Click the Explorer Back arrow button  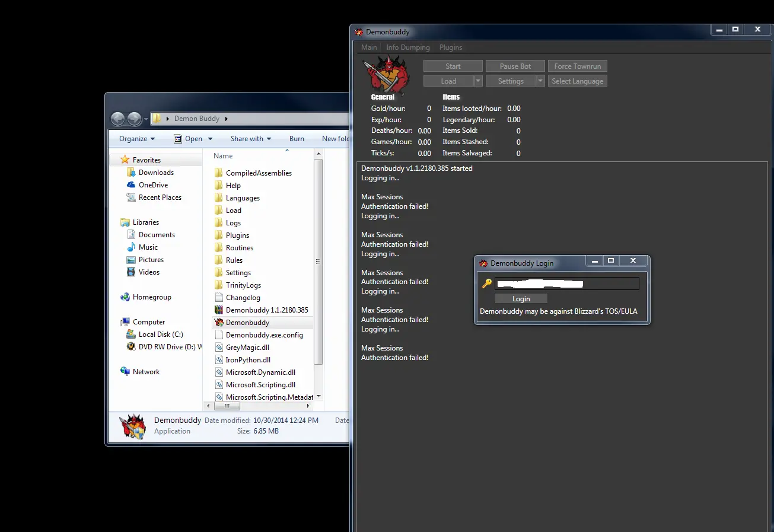point(117,119)
